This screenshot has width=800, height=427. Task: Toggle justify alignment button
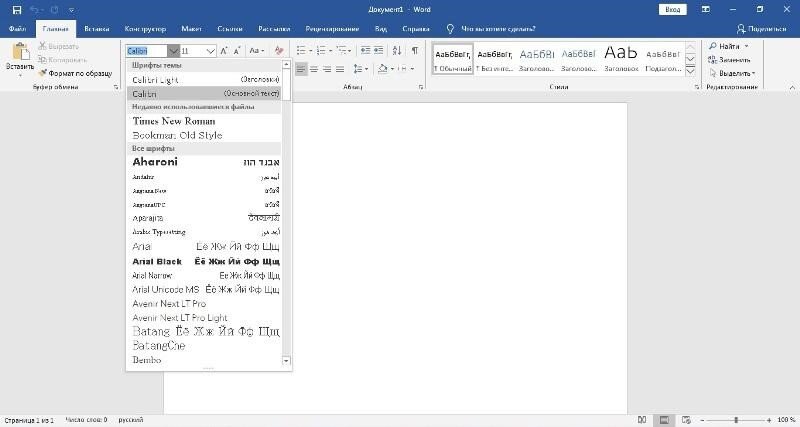tap(340, 69)
